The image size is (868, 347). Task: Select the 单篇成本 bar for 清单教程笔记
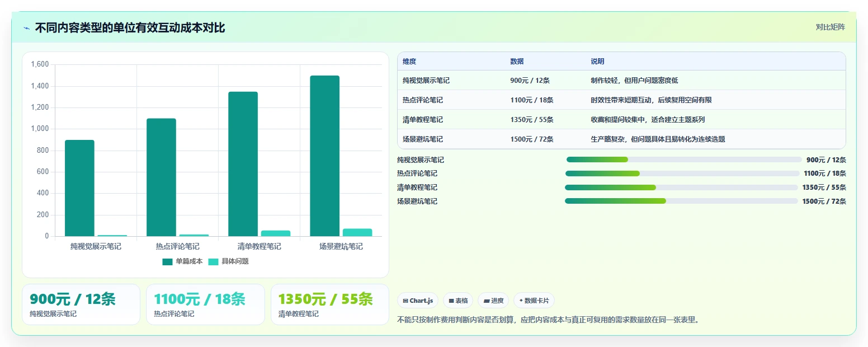[243, 164]
